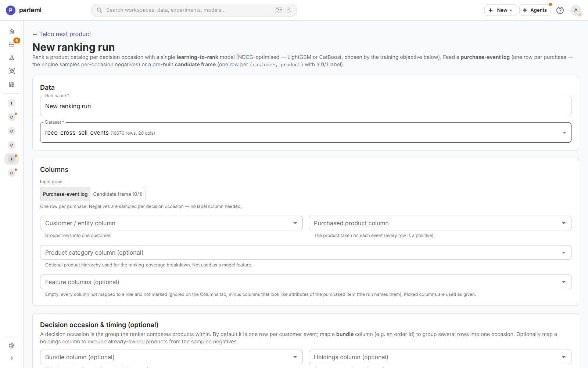Viewport: 588px width, 368px height.
Task: Select Candidate frame (0/1) input grain
Action: click(x=118, y=194)
